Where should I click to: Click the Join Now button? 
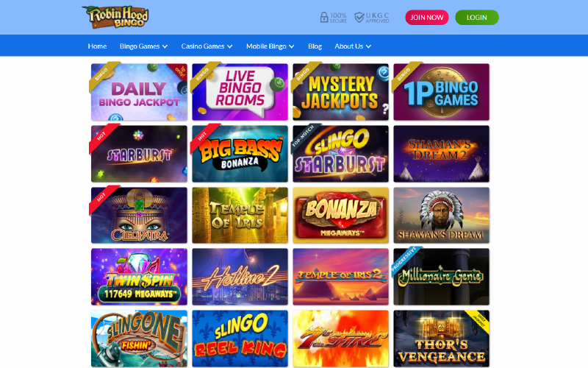(427, 17)
